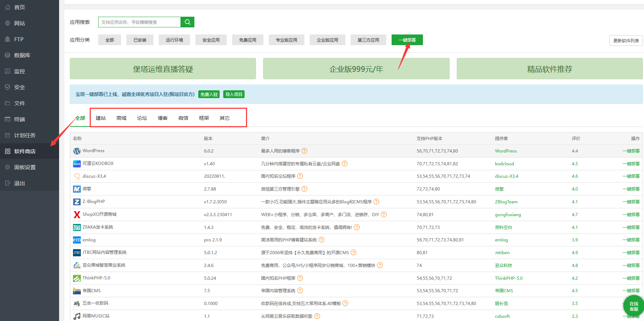The width and height of the screenshot is (644, 321).
Task: Click the 退出 logout icon
Action: (7, 183)
